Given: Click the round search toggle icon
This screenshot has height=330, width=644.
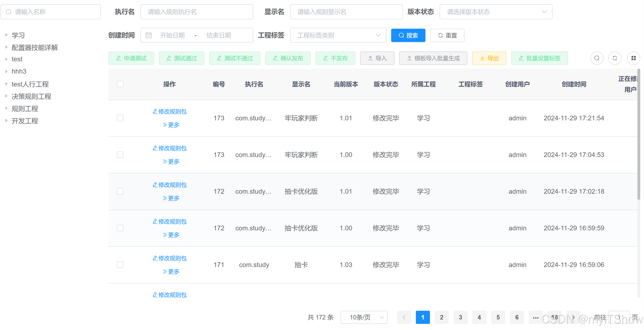Looking at the screenshot, I should [597, 58].
